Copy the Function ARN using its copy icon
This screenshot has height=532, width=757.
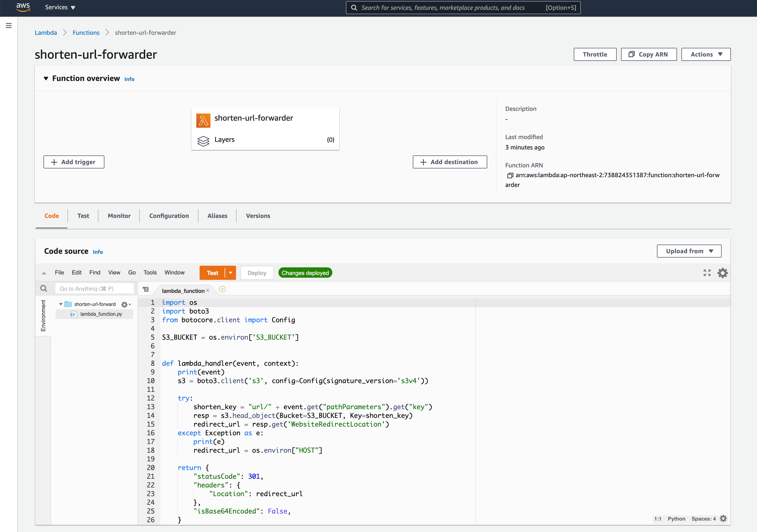click(x=510, y=176)
